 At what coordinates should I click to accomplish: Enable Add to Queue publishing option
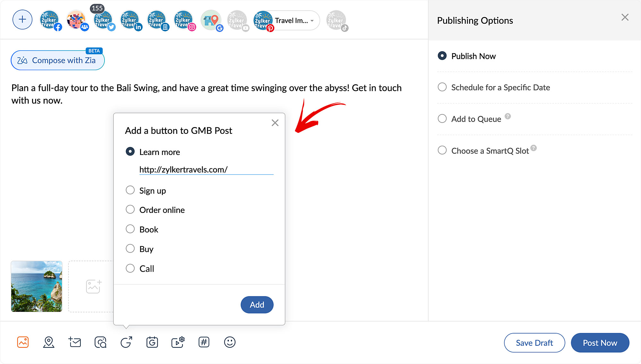[442, 119]
